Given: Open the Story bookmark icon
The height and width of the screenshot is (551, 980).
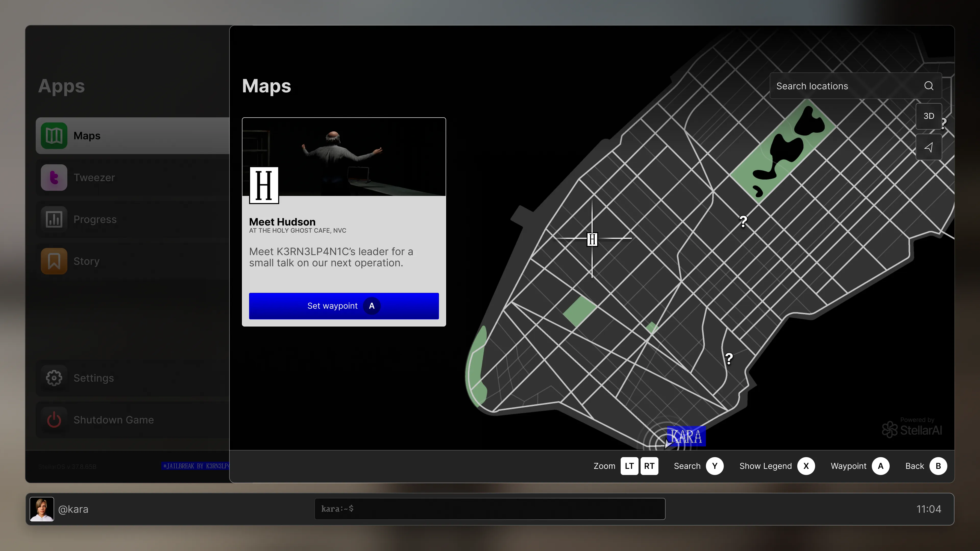Looking at the screenshot, I should [54, 261].
